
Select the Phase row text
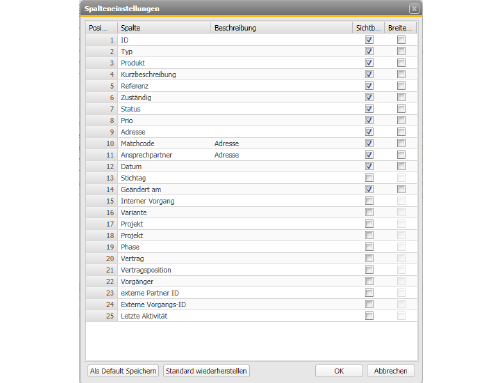pos(130,247)
